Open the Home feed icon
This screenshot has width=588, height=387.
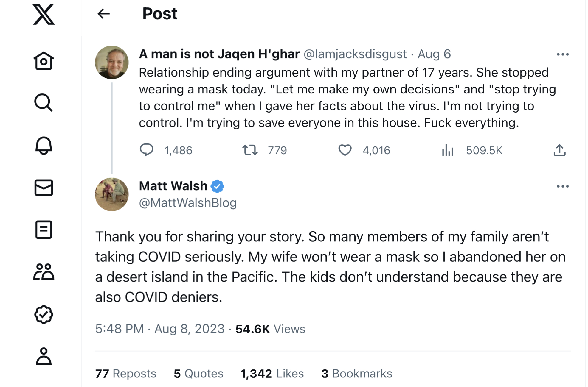(44, 61)
